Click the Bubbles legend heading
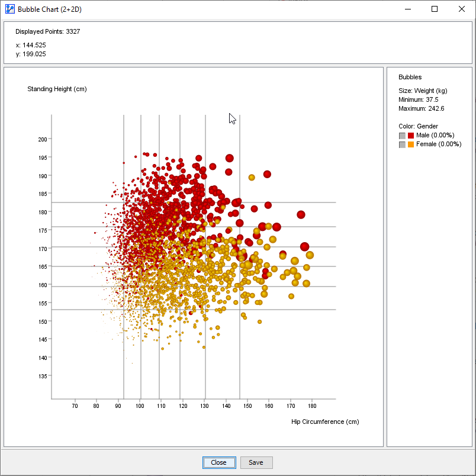 click(410, 78)
